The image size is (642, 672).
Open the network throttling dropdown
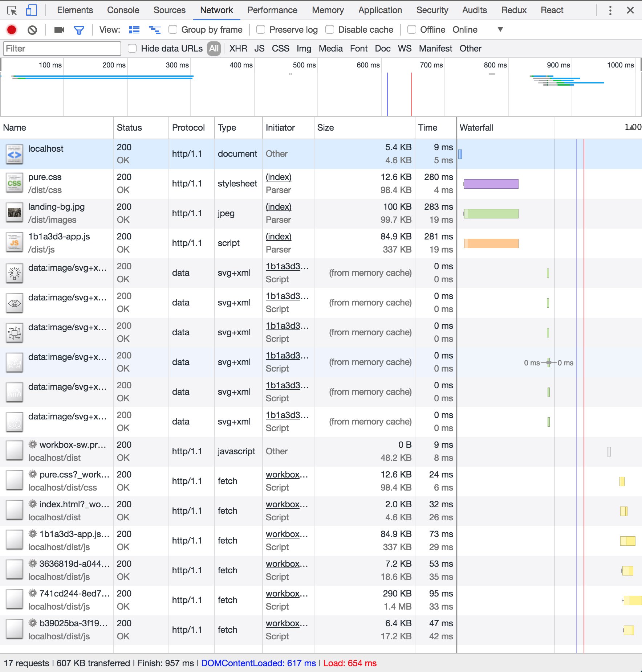[x=500, y=29]
